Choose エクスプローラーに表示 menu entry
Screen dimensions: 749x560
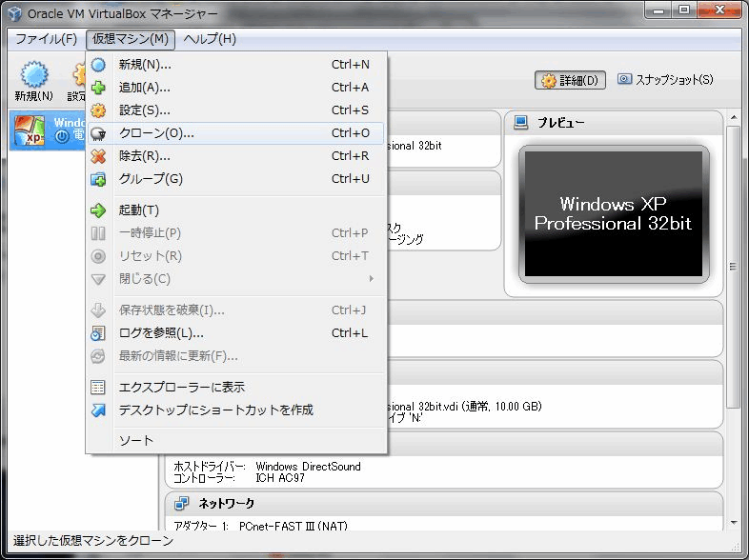click(x=236, y=388)
